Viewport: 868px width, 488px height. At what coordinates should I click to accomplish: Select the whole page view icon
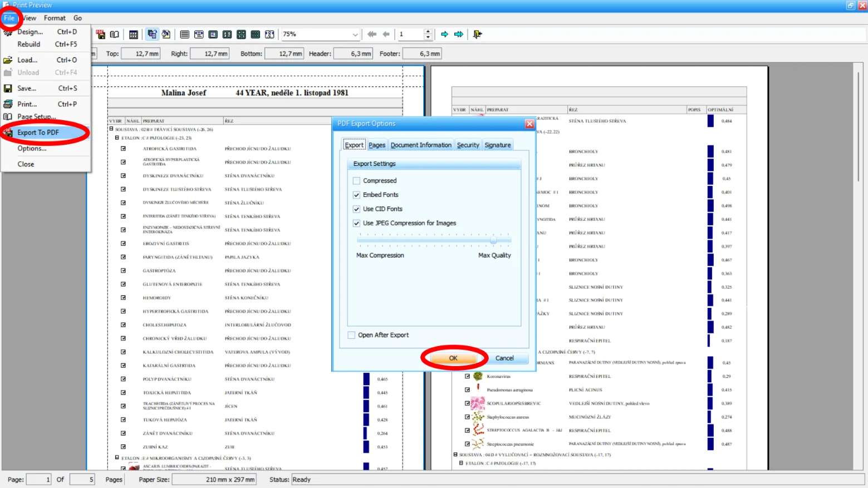click(x=213, y=34)
